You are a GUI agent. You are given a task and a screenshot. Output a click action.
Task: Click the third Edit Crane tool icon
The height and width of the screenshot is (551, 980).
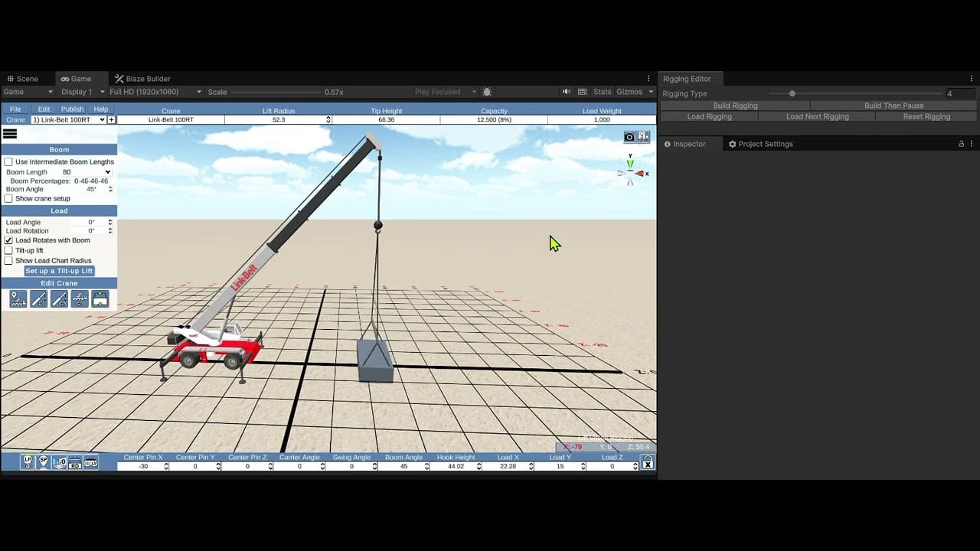click(x=59, y=299)
